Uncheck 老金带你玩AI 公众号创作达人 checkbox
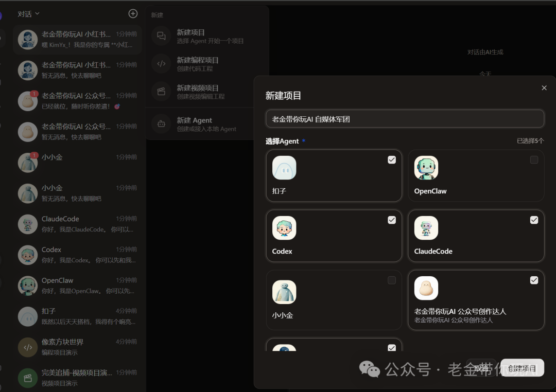 point(534,280)
